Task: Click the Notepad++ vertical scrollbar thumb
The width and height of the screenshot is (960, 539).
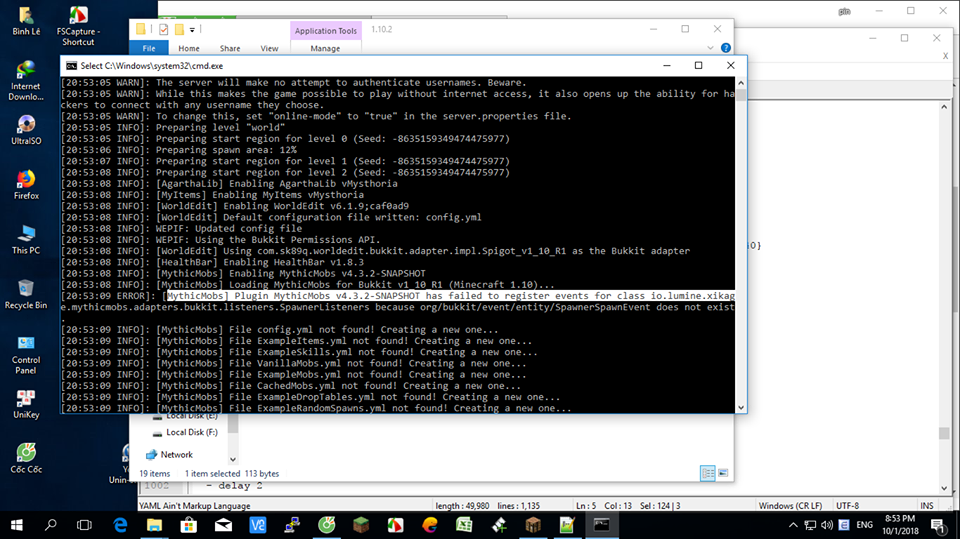Action: [x=944, y=433]
